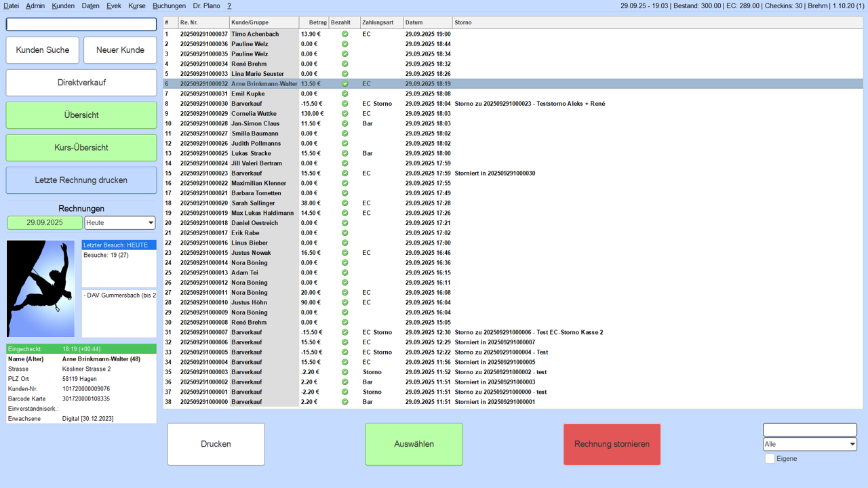The width and height of the screenshot is (868, 488).
Task: Click green paid icon for Cornelia Wuttke
Action: (344, 114)
